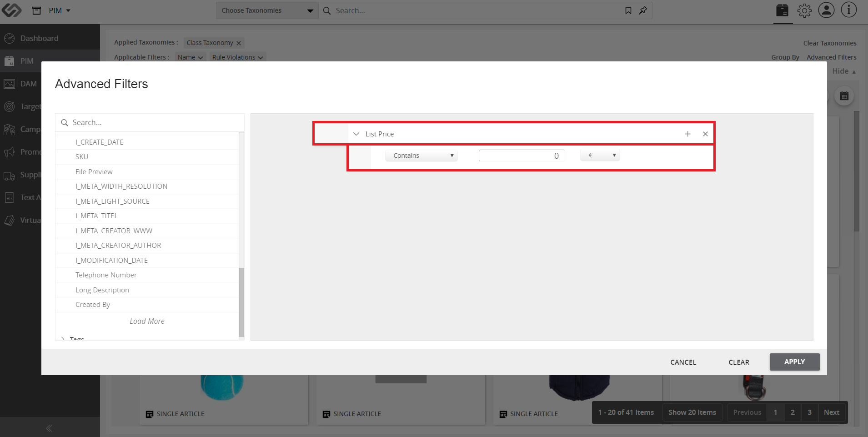The image size is (868, 437).
Task: Click the Text Assets document icon in sidebar
Action: (10, 197)
